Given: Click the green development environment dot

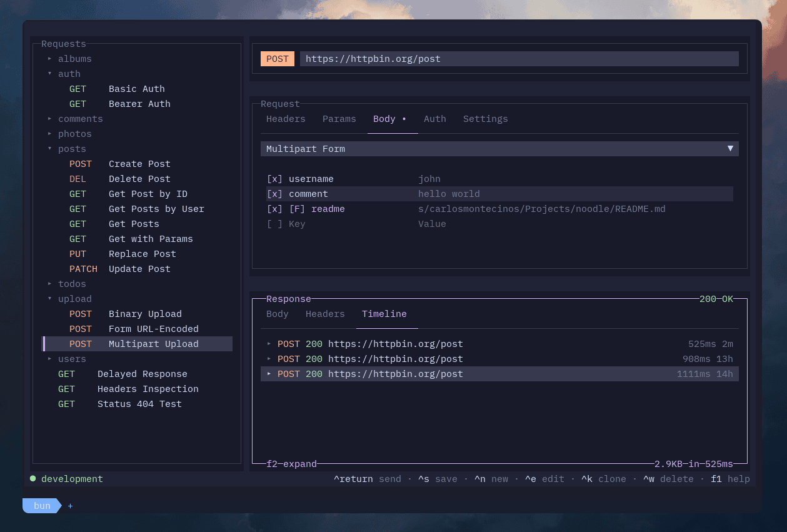Looking at the screenshot, I should point(33,479).
